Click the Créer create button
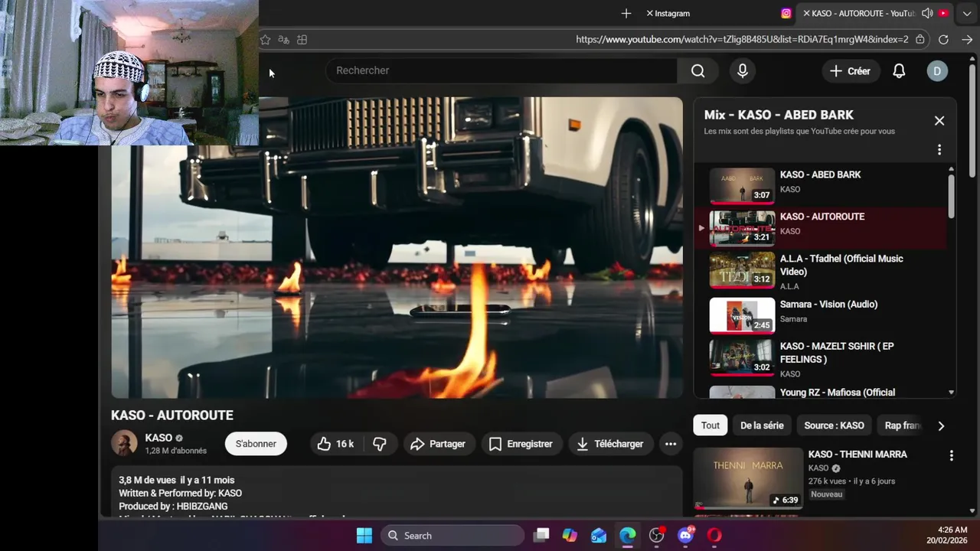This screenshot has width=980, height=551. click(x=851, y=71)
